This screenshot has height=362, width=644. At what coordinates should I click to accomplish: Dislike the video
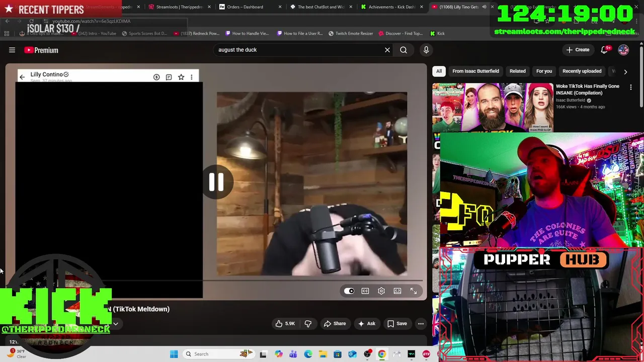coord(308,324)
